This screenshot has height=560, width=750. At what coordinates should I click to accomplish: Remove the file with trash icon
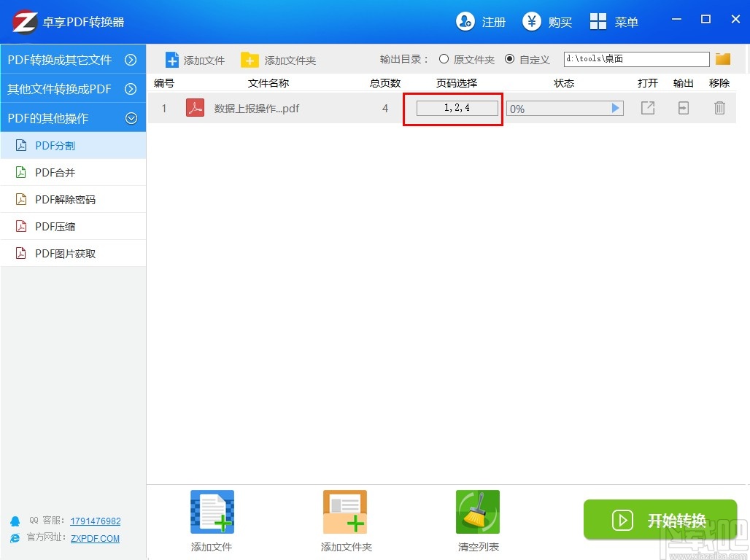pyautogui.click(x=719, y=108)
